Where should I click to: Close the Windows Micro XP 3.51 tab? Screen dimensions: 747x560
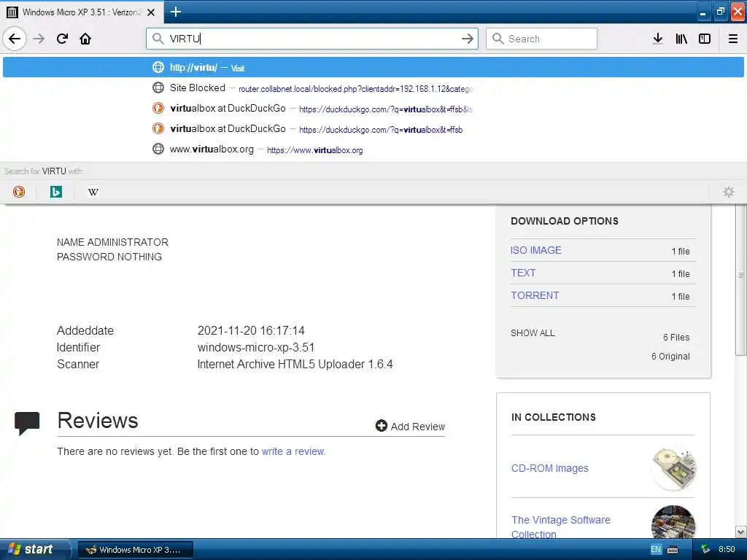tap(151, 12)
